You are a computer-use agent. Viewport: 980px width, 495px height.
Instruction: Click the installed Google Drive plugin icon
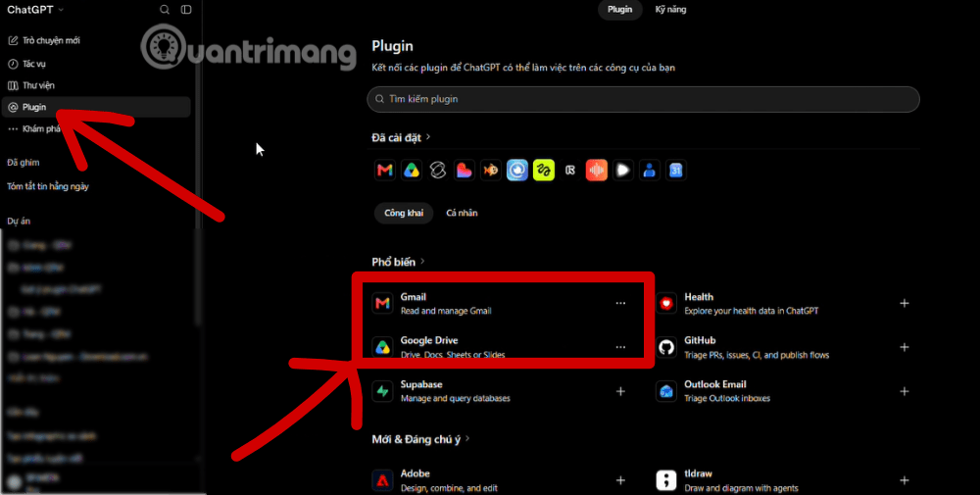click(412, 170)
